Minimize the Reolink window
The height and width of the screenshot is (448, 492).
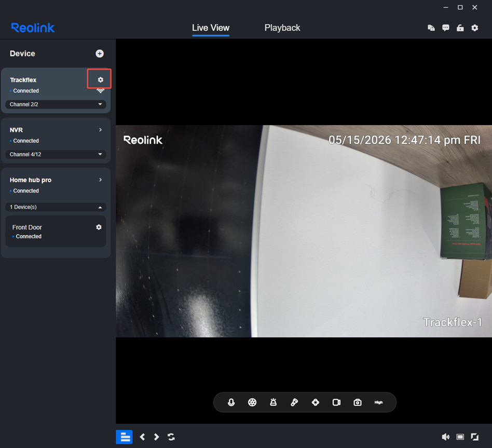click(x=446, y=7)
